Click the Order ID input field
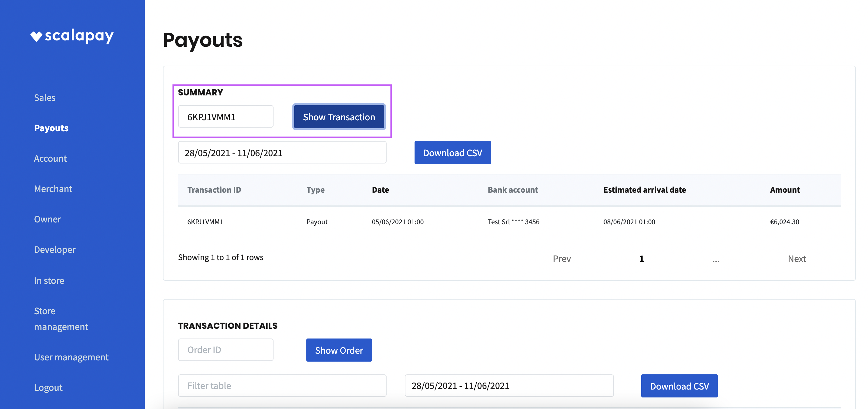The height and width of the screenshot is (409, 868). pyautogui.click(x=226, y=350)
